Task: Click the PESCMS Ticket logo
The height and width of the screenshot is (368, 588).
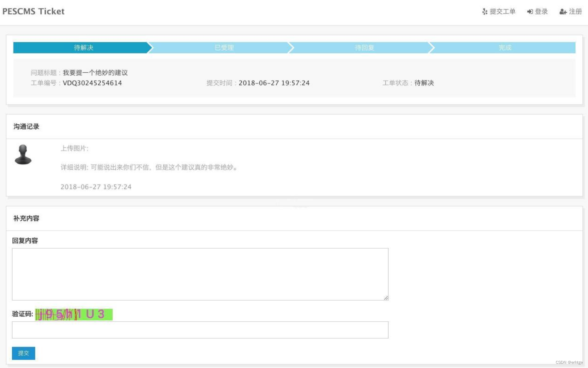Action: (33, 11)
